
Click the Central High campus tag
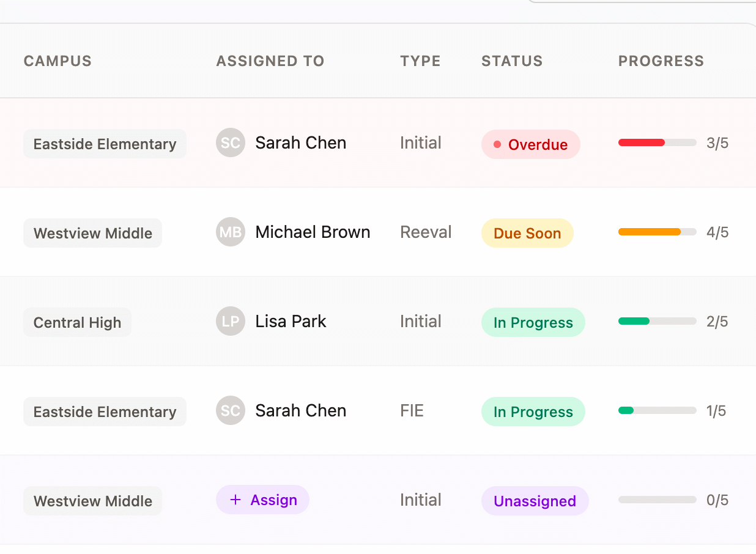click(x=77, y=322)
